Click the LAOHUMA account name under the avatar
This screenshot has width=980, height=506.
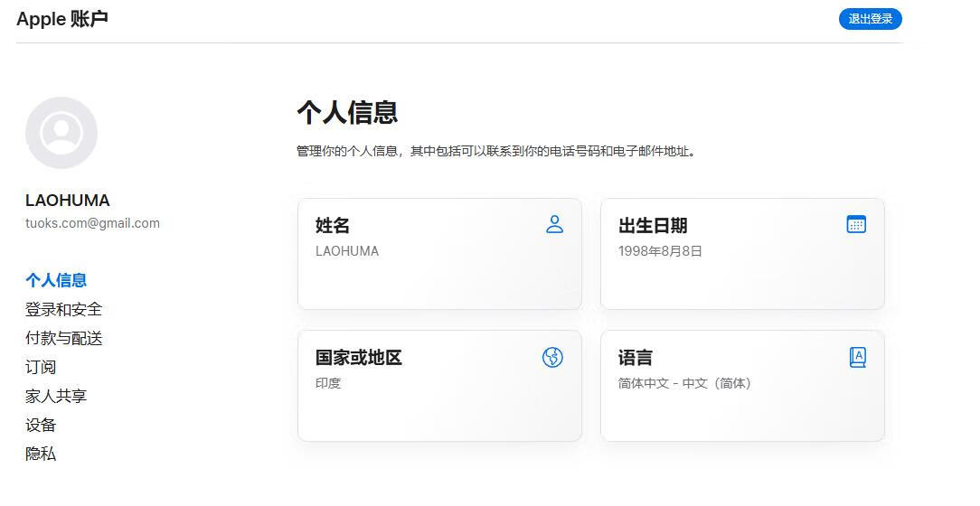pos(68,201)
